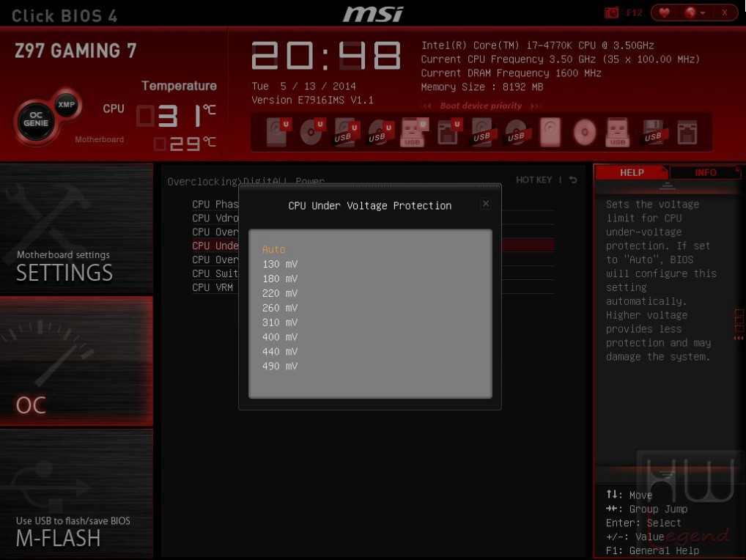This screenshot has height=560, width=746.
Task: Click the highlighted CPU Unde… row
Action: coord(215,246)
